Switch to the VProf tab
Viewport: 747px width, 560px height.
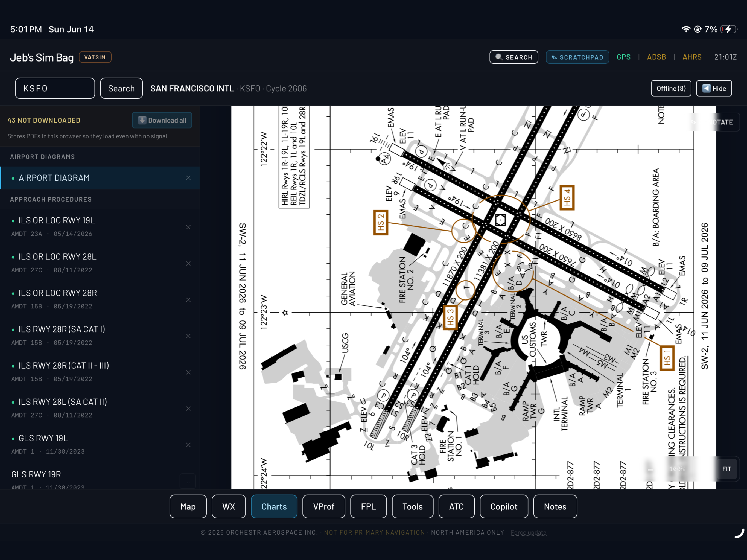323,506
